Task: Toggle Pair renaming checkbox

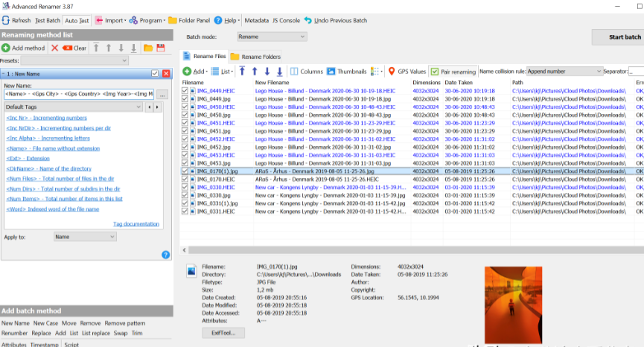Action: pos(435,71)
